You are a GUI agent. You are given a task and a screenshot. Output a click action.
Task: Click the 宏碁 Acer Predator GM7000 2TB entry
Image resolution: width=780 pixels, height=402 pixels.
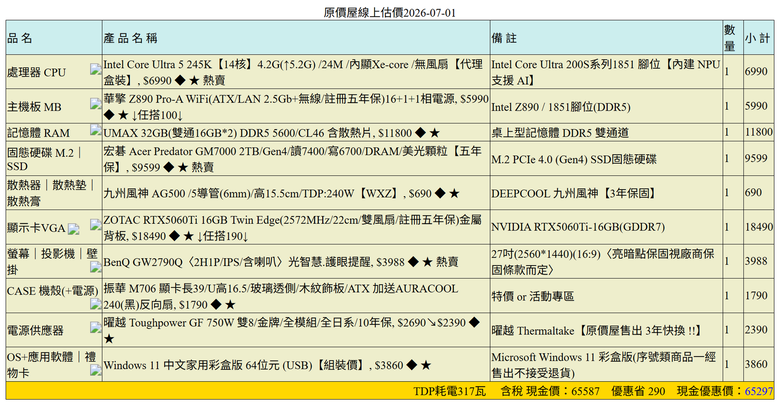tap(292, 159)
